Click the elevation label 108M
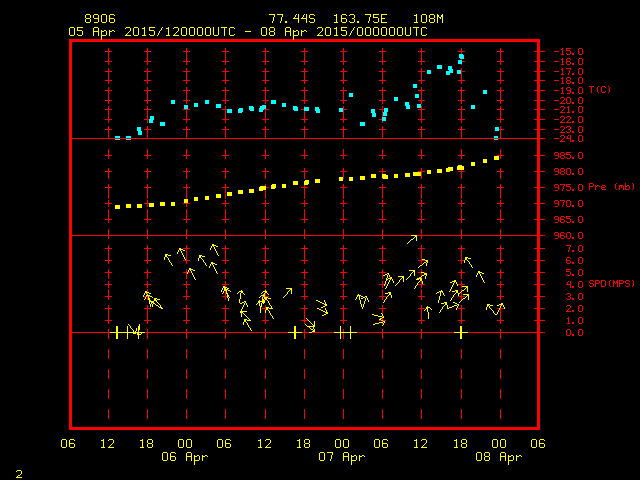This screenshot has width=640, height=480. 428,19
